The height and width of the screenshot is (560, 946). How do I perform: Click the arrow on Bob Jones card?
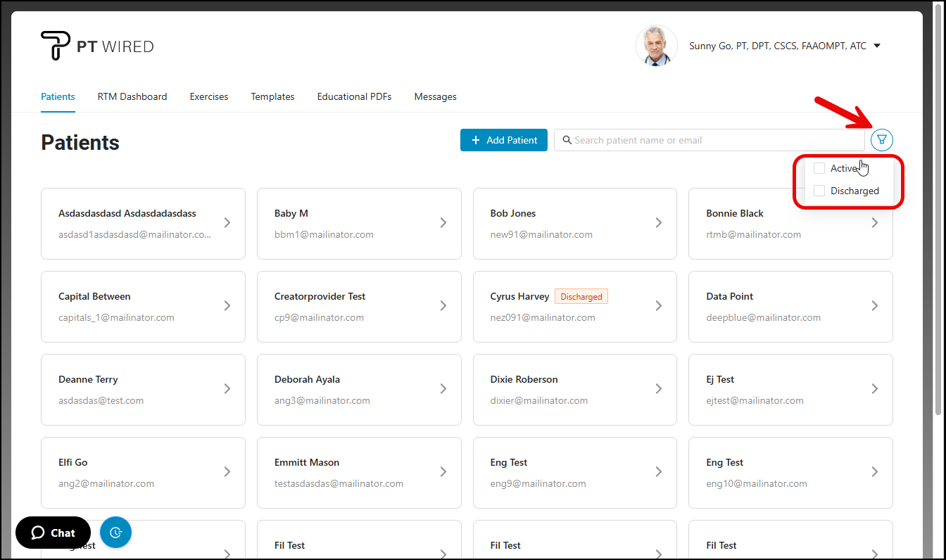(x=658, y=223)
